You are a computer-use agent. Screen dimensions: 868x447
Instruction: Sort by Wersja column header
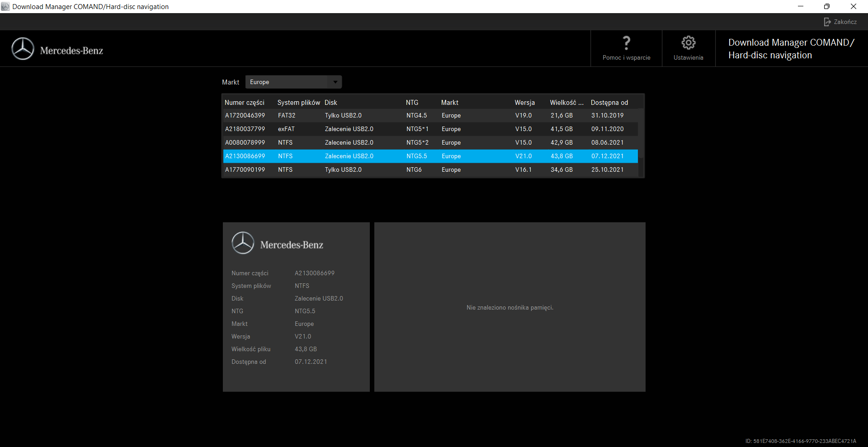[x=525, y=103]
